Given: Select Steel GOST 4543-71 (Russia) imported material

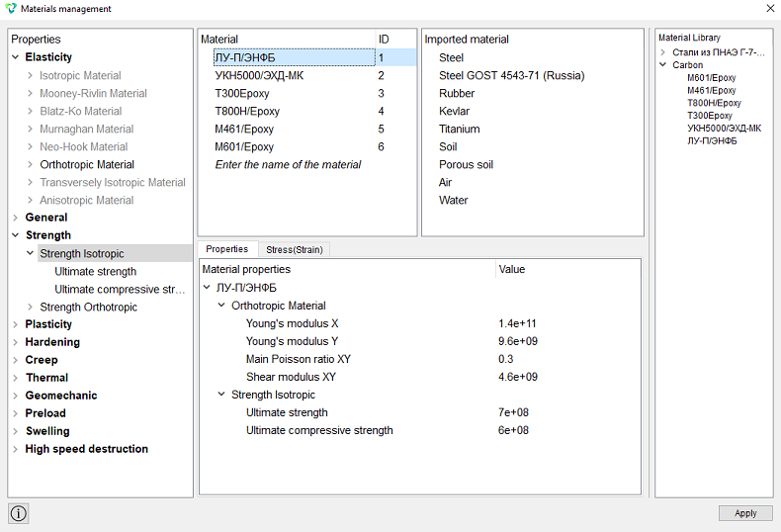Looking at the screenshot, I should (511, 76).
